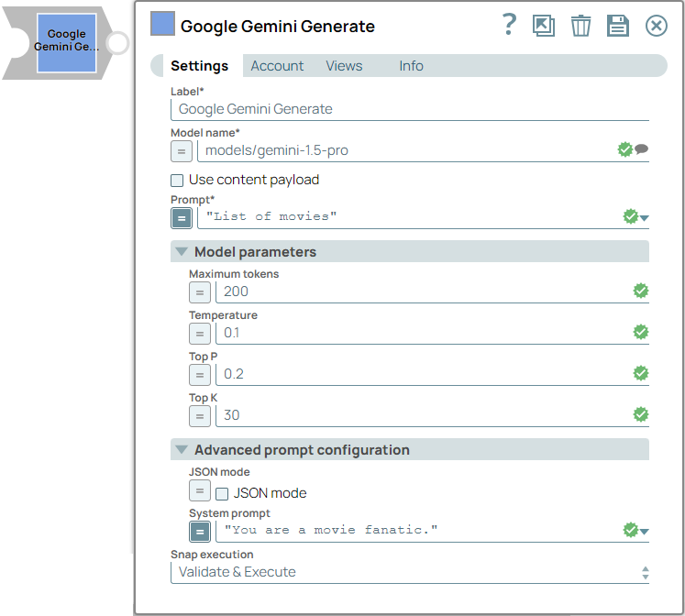Open Prompt field dropdown arrow
This screenshot has height=616, width=685.
[645, 217]
